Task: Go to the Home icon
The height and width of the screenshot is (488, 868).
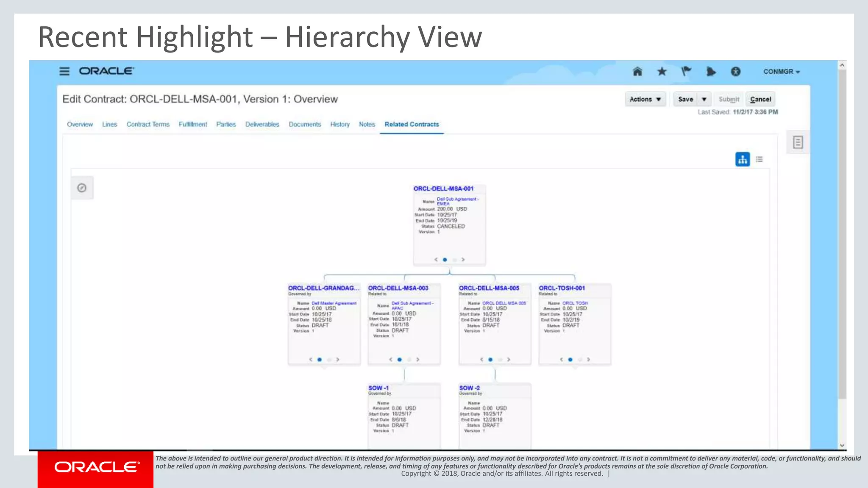Action: click(x=637, y=71)
